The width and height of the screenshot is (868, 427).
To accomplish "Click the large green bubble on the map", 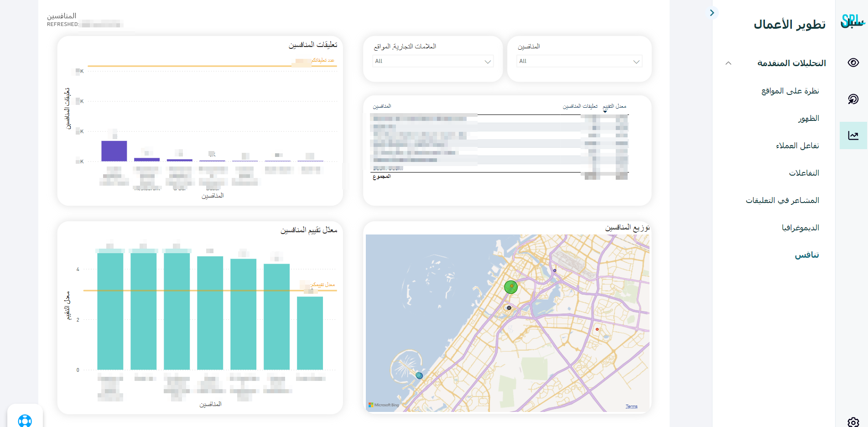I will coord(511,287).
